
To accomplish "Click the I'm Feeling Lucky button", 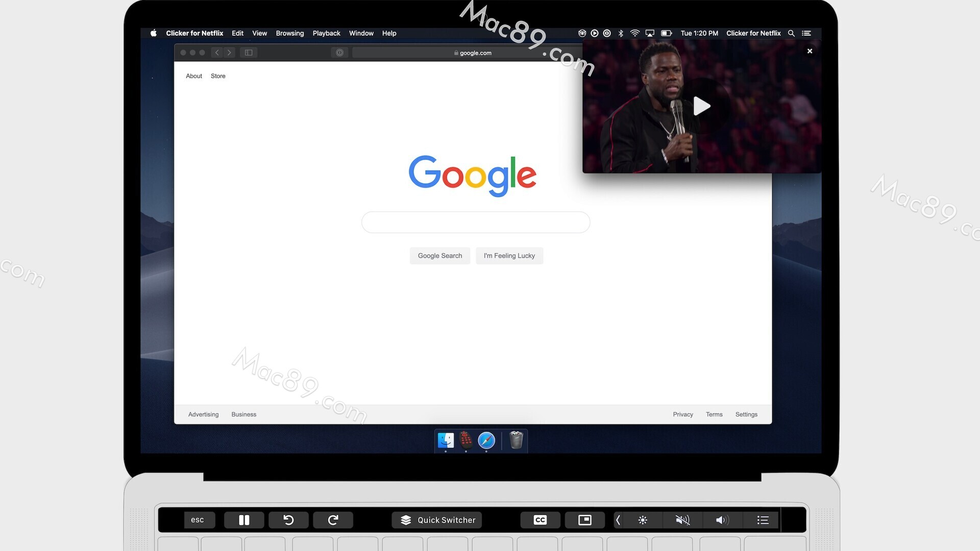I will coord(509,256).
